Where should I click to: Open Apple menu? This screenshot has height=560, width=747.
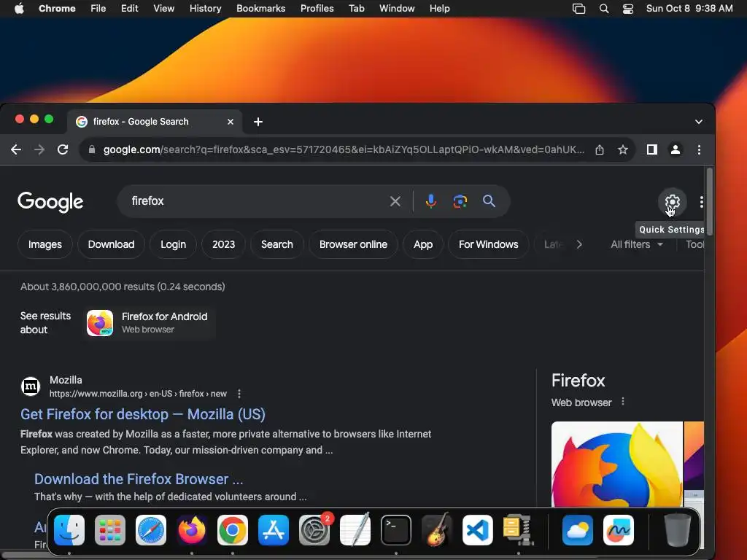click(x=19, y=9)
